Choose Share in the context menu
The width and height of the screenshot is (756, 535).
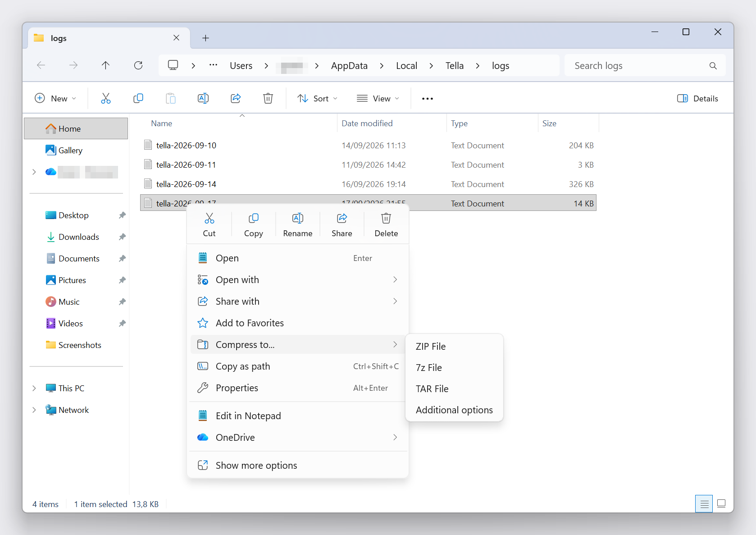(x=342, y=224)
